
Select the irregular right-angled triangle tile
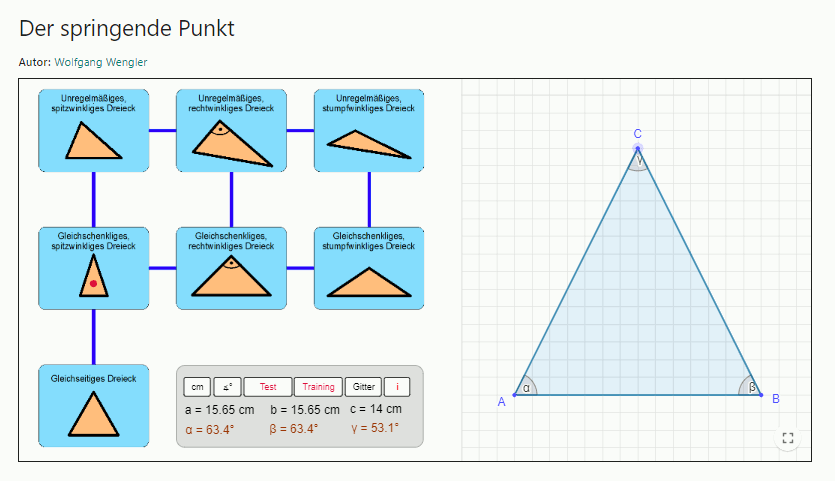coord(231,130)
